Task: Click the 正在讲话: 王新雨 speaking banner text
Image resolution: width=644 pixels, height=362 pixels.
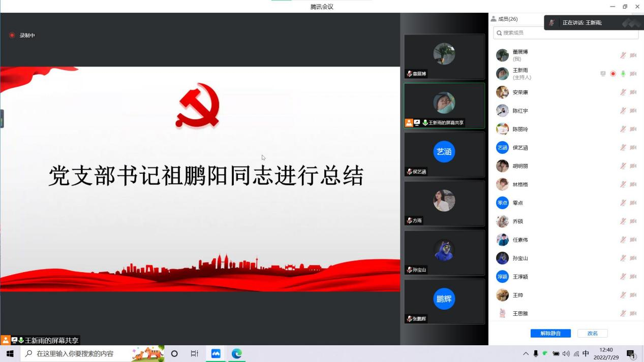Action: 582,23
